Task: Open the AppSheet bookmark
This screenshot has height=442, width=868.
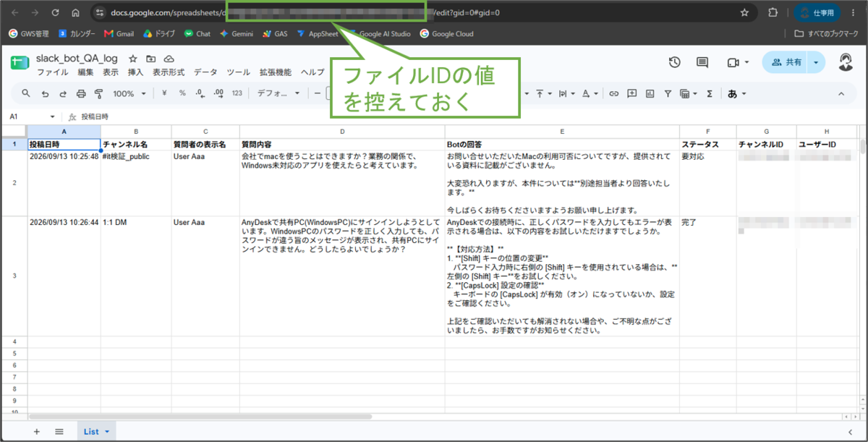Action: (317, 33)
